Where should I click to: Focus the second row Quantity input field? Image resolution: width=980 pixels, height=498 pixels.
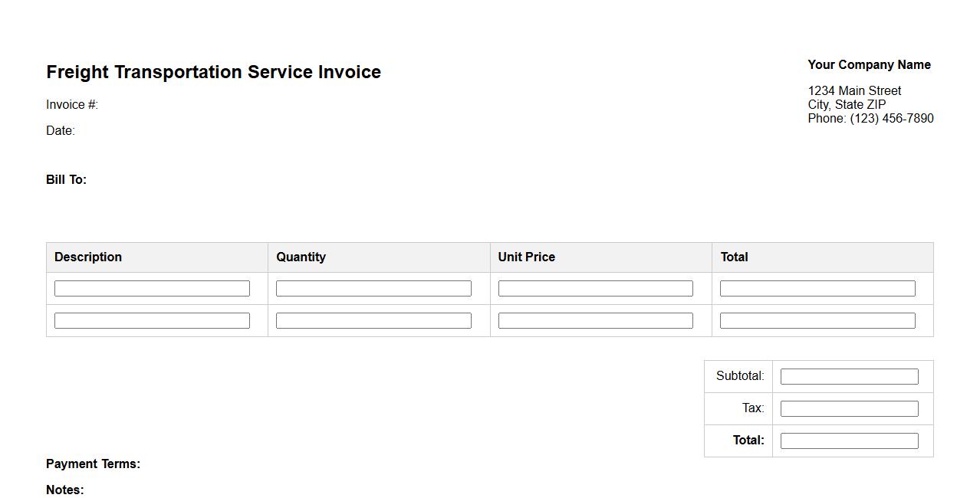pos(373,321)
